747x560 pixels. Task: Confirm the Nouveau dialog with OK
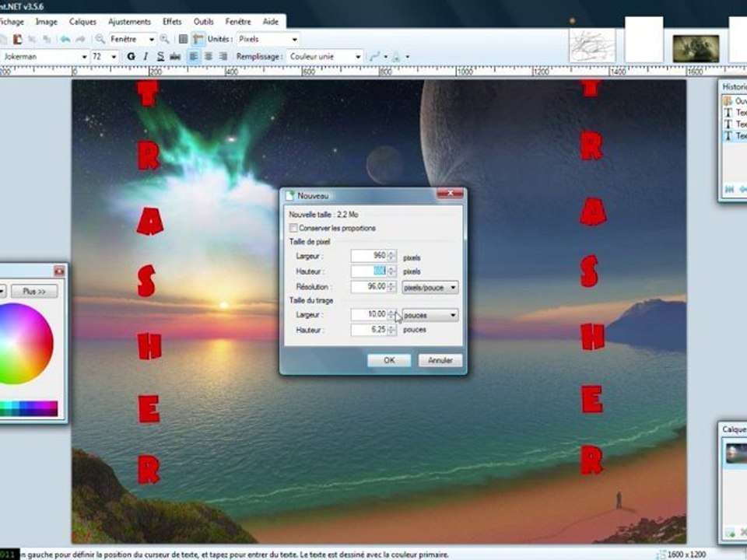click(x=389, y=360)
